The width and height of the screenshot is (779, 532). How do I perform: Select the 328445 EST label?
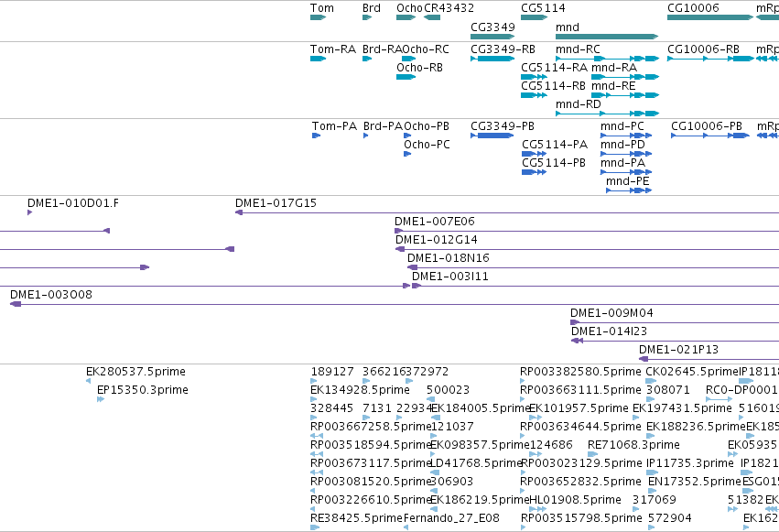pyautogui.click(x=332, y=408)
